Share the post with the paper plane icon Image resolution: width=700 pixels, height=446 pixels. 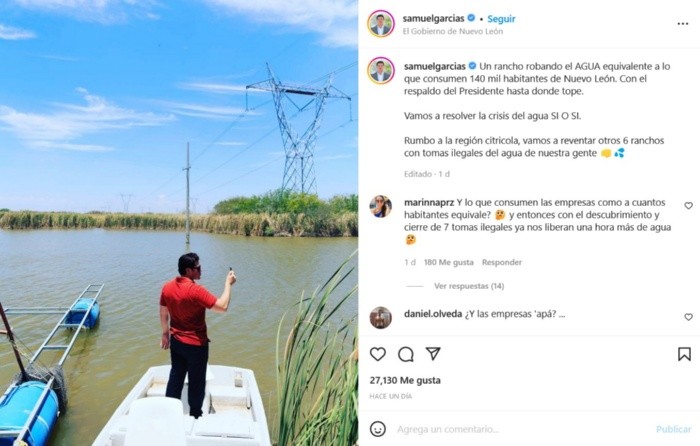click(433, 354)
